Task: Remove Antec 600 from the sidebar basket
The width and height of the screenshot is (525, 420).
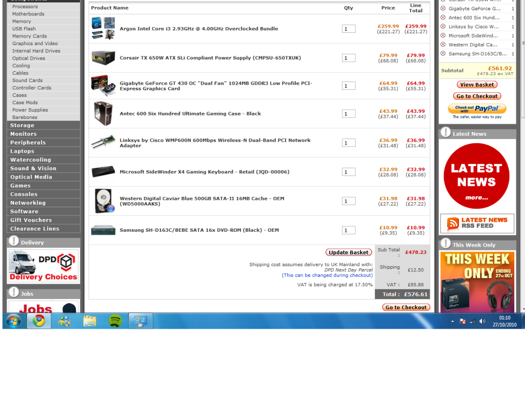Action: point(443,17)
